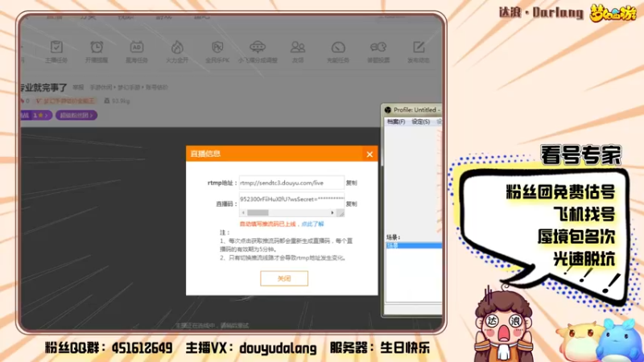644x362 pixels.
Task: Open the friends people icon
Action: pos(298,47)
